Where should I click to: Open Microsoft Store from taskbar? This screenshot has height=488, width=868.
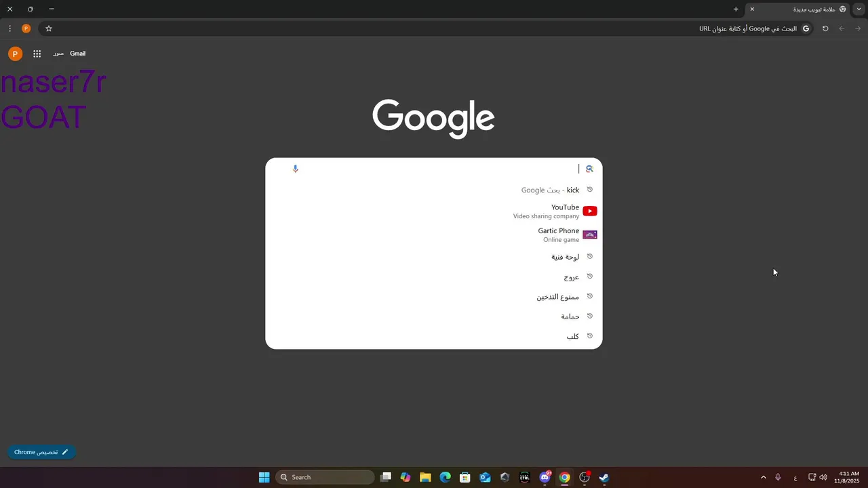click(x=465, y=477)
